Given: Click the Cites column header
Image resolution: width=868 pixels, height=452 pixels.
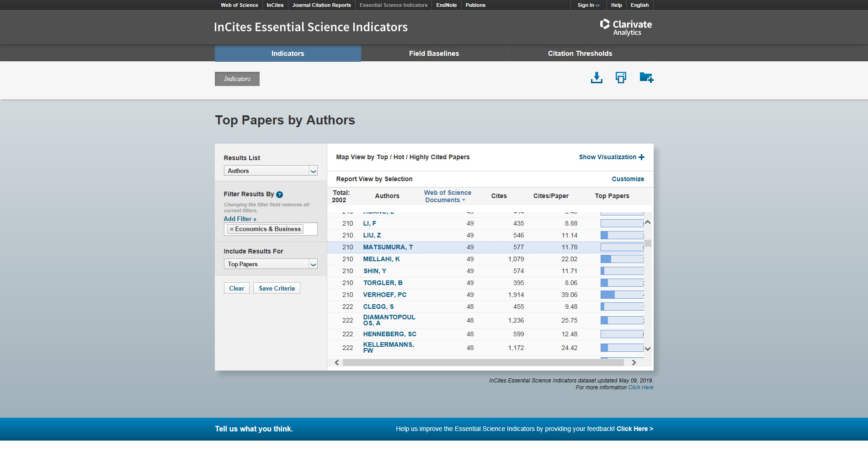Looking at the screenshot, I should (499, 196).
